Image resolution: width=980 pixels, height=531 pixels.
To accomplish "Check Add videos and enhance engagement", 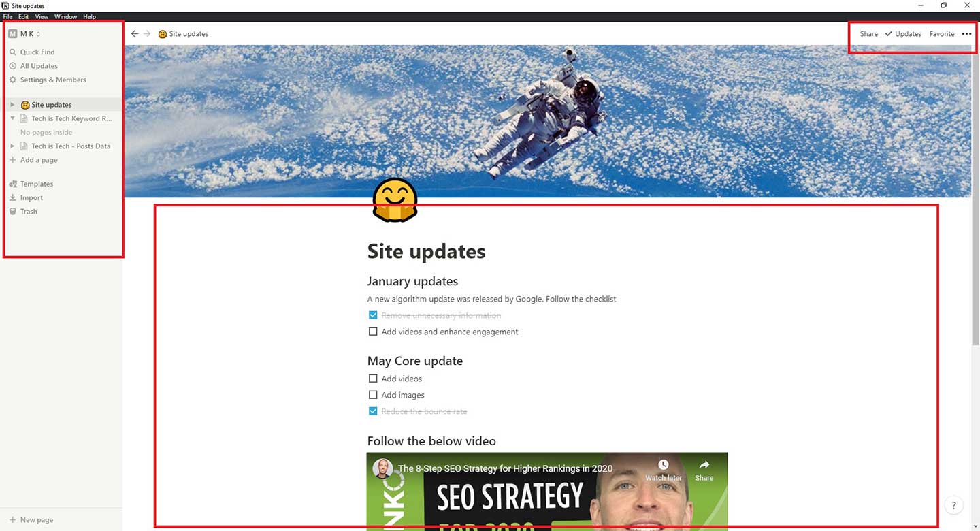I will 373,332.
